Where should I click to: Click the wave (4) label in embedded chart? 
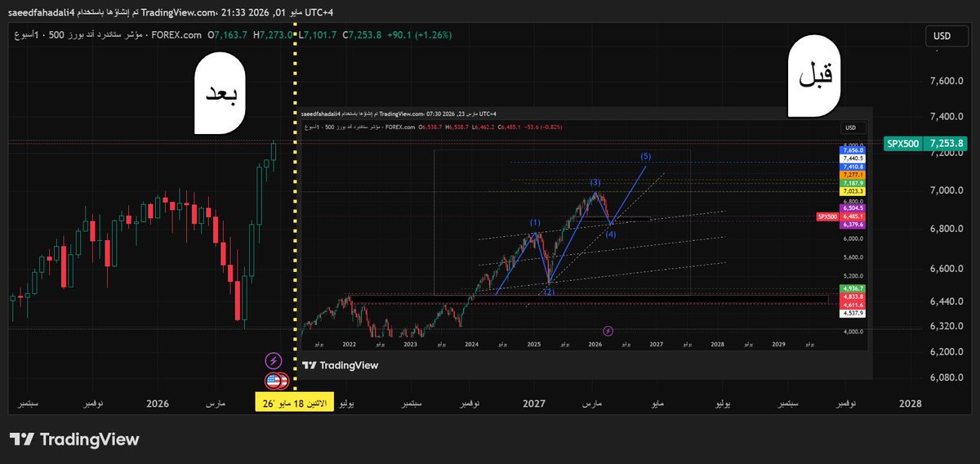tap(609, 234)
